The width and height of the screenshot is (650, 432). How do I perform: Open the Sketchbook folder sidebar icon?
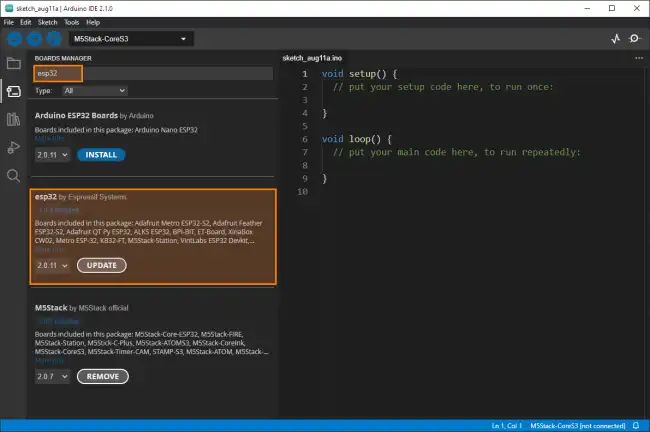pyautogui.click(x=14, y=63)
